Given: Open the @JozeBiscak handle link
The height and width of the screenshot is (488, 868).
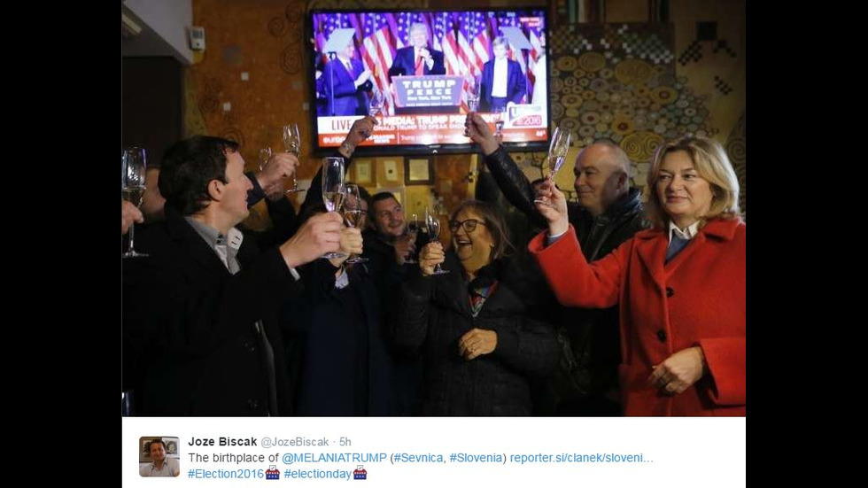Looking at the screenshot, I should [294, 442].
